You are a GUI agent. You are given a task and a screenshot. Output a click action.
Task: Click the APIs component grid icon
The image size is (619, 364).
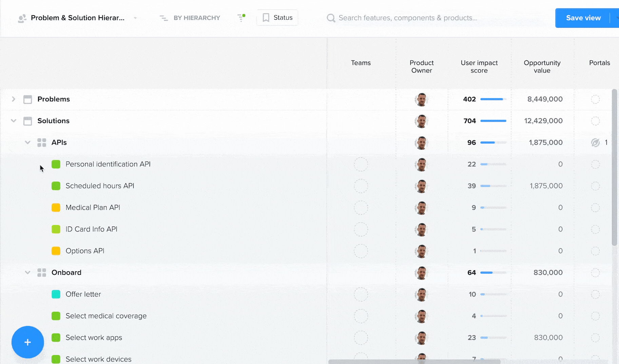coord(42,143)
